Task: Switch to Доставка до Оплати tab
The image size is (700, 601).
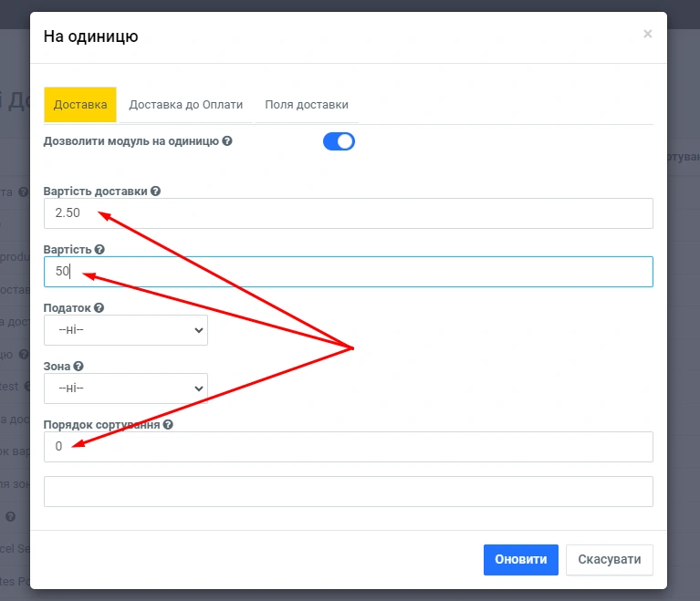Action: (x=186, y=105)
